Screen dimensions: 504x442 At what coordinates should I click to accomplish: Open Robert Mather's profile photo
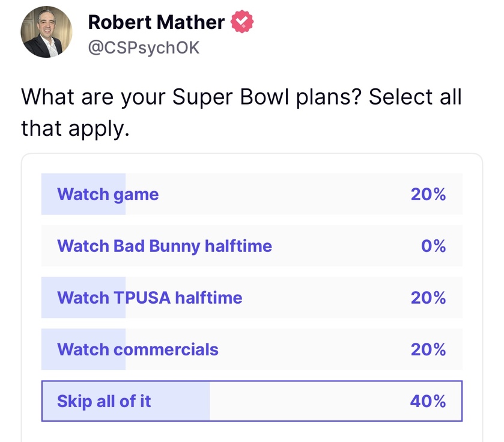[x=47, y=32]
